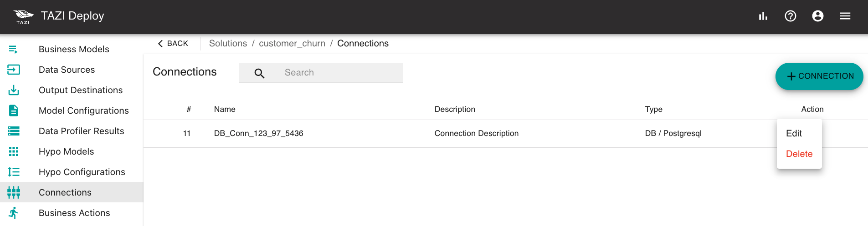Image resolution: width=868 pixels, height=226 pixels.
Task: Open the Data Sources icon
Action: tap(13, 70)
